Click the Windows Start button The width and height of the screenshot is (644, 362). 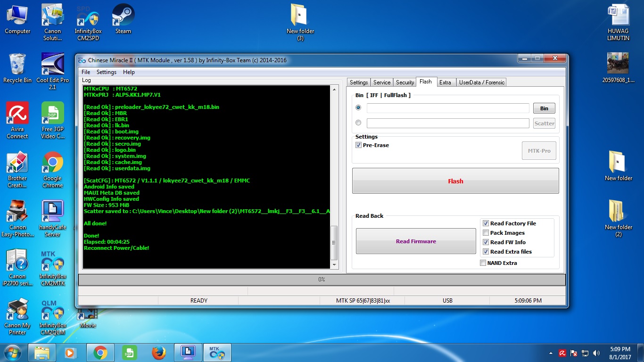click(x=12, y=353)
